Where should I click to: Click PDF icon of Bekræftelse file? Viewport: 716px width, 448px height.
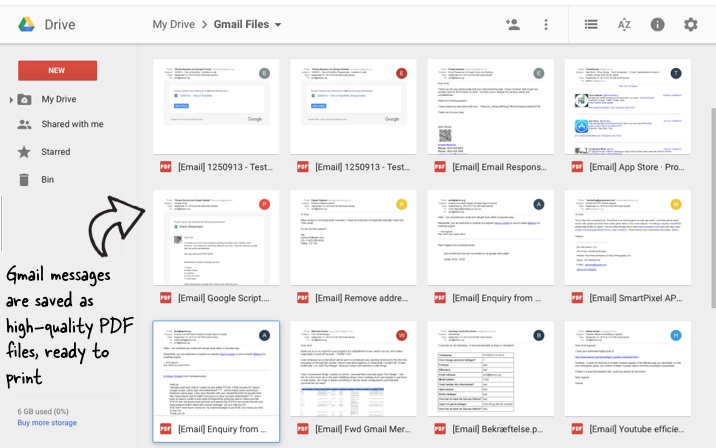click(x=440, y=429)
